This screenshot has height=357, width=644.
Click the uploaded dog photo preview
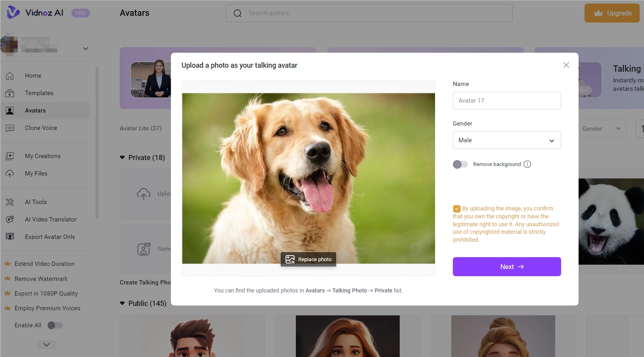309,178
